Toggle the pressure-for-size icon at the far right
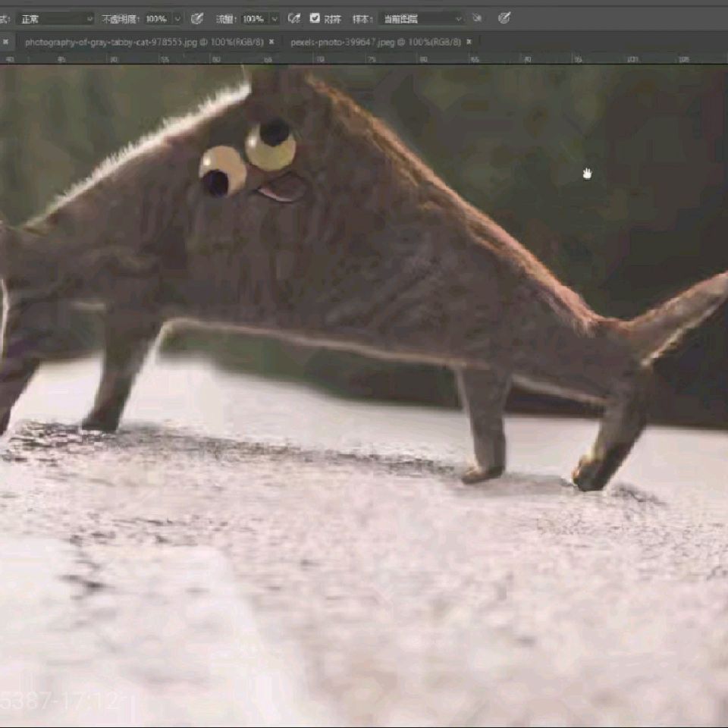 pos(504,18)
